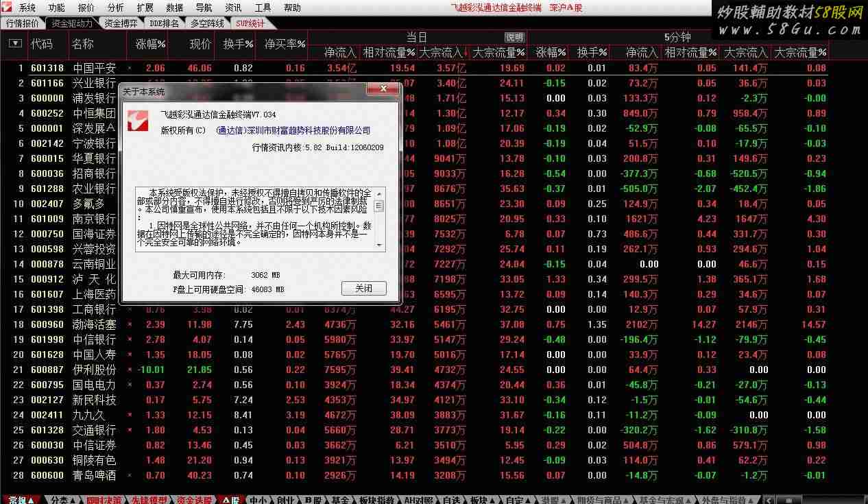Sort by the 当日 相对流量% column header
Screen dimensions: 868x504
[x=389, y=52]
